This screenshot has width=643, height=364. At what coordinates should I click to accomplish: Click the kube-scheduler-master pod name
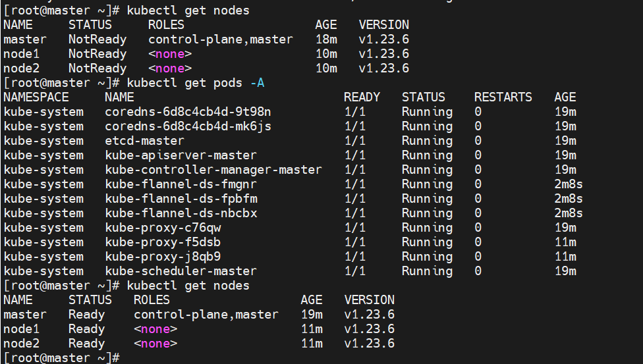(x=181, y=271)
